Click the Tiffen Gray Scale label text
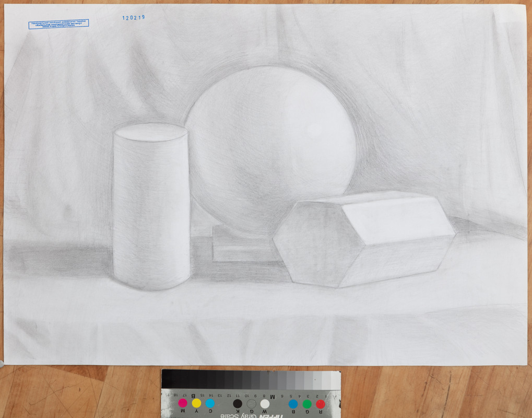 coord(252,415)
